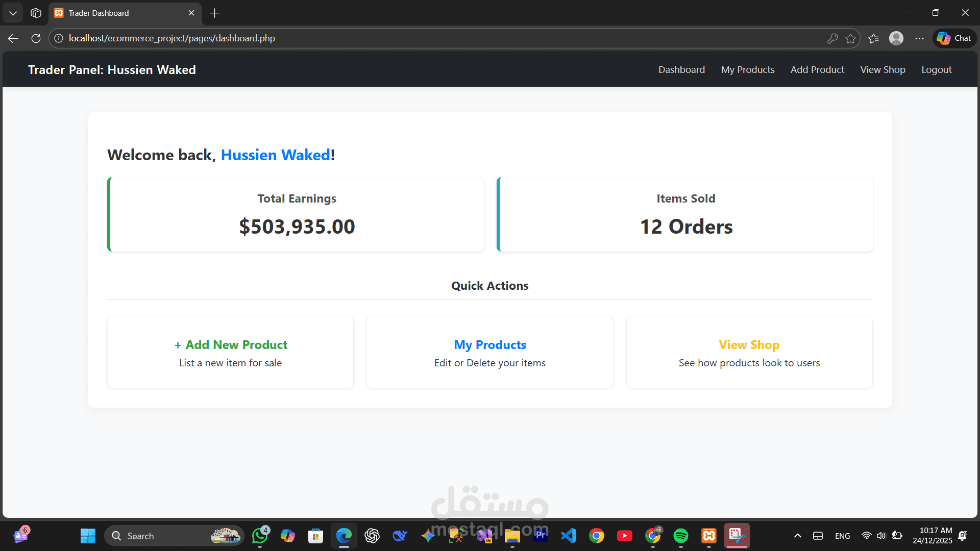Open tab actions menu chevron

(13, 13)
